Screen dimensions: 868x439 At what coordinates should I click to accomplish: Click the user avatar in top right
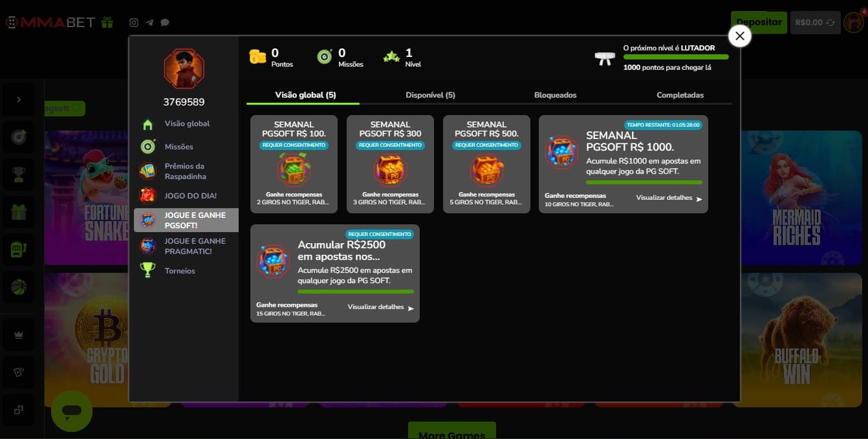[x=854, y=23]
